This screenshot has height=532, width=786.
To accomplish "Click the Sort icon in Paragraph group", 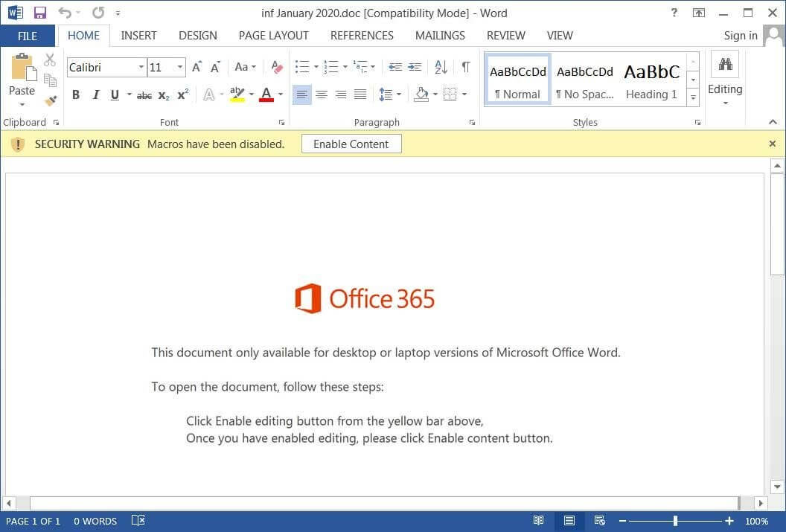I will [440, 67].
